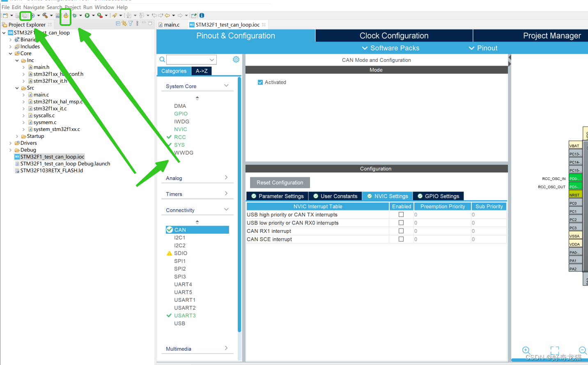Collapse the Connectivity category

point(226,210)
